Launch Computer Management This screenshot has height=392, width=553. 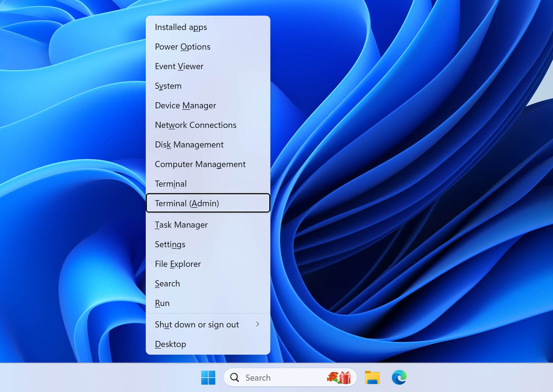tap(208, 164)
